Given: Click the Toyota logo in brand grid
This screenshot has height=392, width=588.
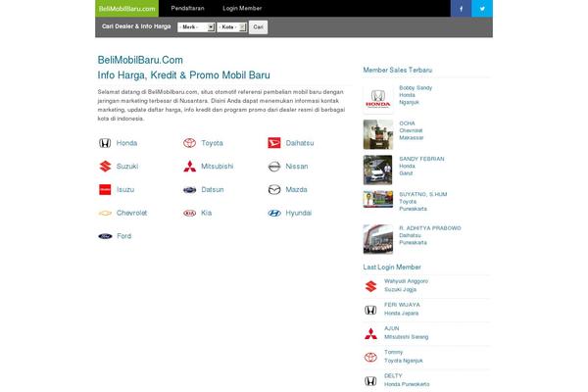Looking at the screenshot, I should (x=189, y=143).
